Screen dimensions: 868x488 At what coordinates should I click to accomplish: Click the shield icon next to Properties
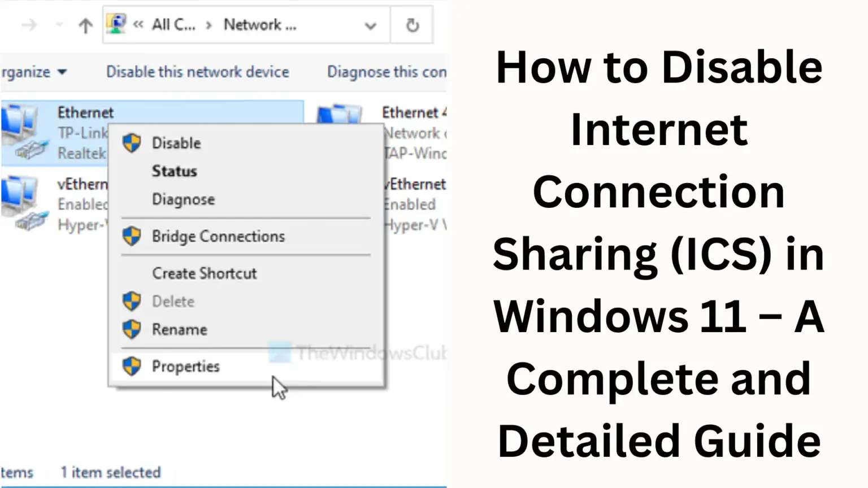coord(132,366)
